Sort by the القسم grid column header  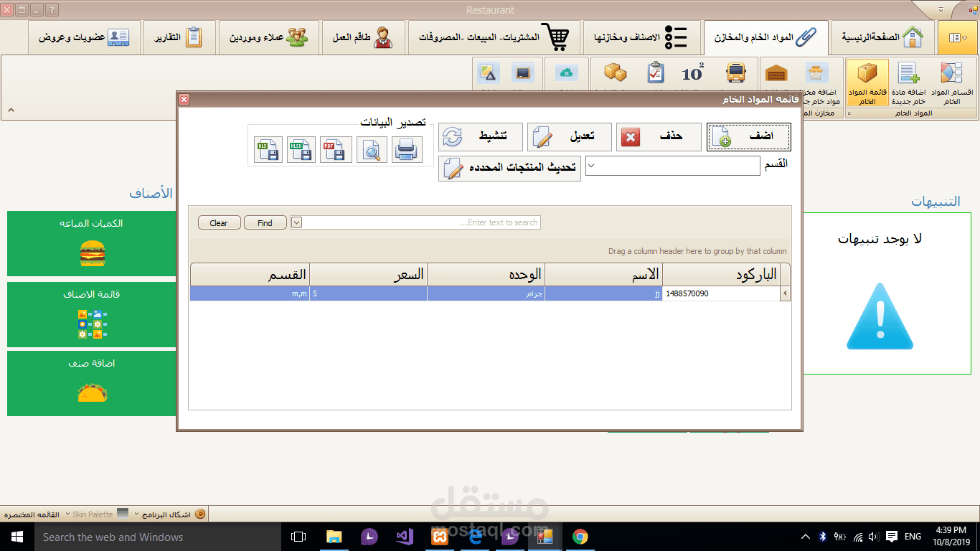coord(250,275)
